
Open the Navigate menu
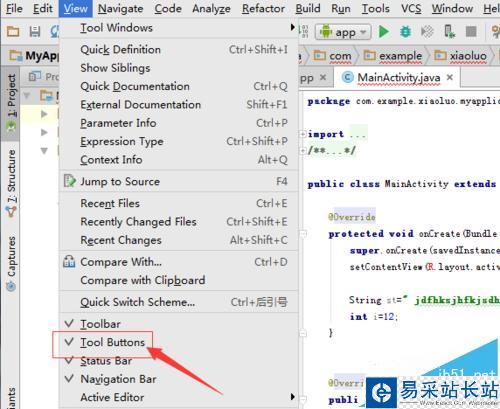point(120,8)
